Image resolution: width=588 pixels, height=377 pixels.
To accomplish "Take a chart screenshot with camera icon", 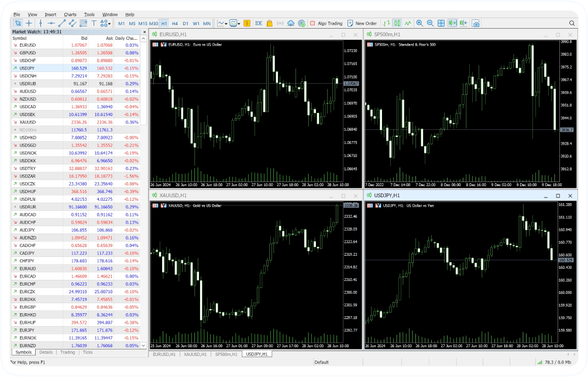I will tap(476, 23).
